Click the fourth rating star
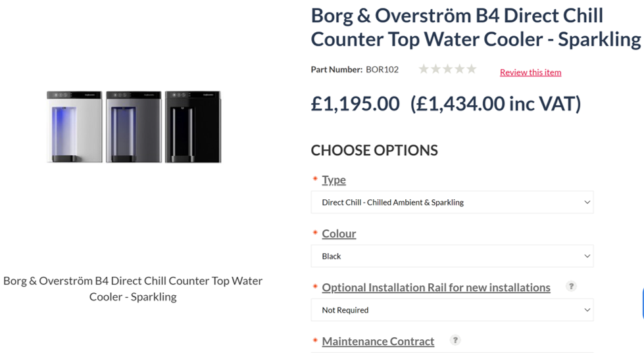Image resolution: width=644 pixels, height=353 pixels. (x=459, y=69)
